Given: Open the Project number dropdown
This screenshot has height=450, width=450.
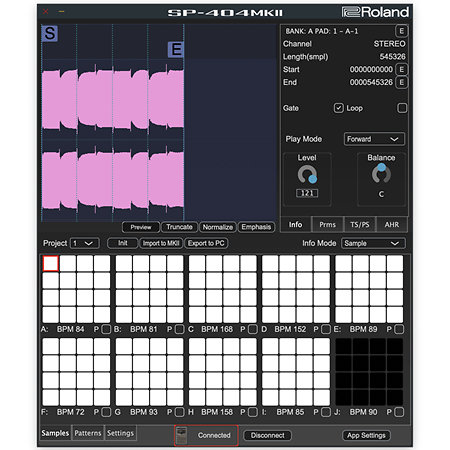Looking at the screenshot, I should pyautogui.click(x=84, y=243).
